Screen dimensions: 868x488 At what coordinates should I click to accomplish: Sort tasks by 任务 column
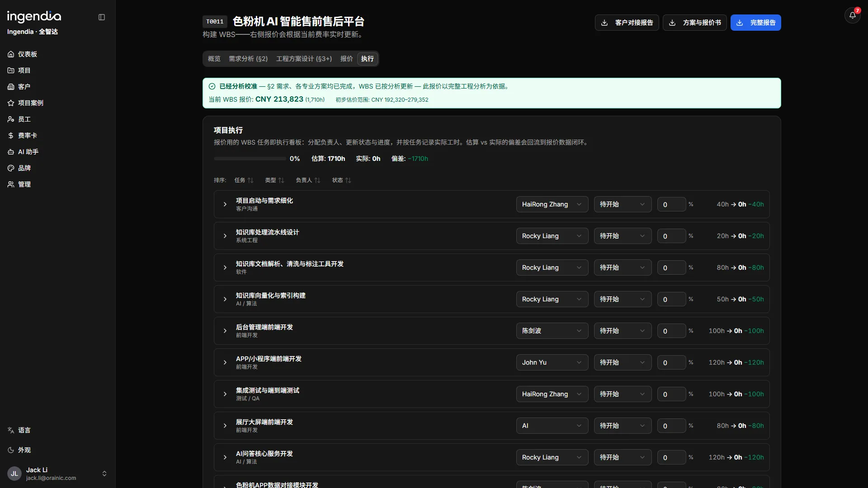pyautogui.click(x=244, y=180)
